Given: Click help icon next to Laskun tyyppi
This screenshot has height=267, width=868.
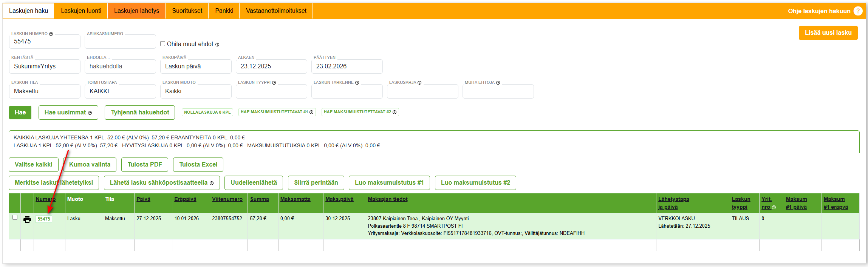Looking at the screenshot, I should [x=274, y=83].
